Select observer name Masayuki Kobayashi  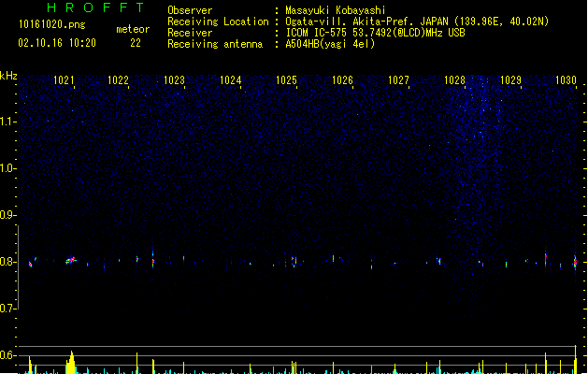[336, 10]
